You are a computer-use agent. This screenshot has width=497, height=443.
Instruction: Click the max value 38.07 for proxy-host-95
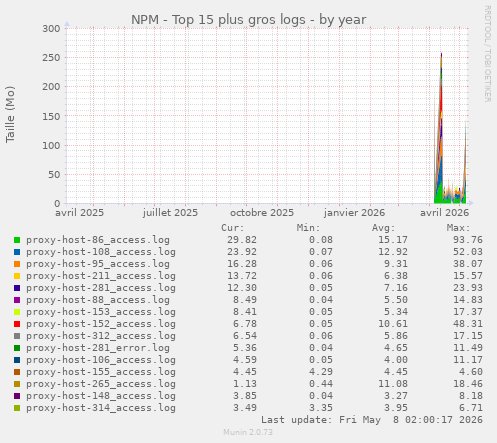point(468,264)
